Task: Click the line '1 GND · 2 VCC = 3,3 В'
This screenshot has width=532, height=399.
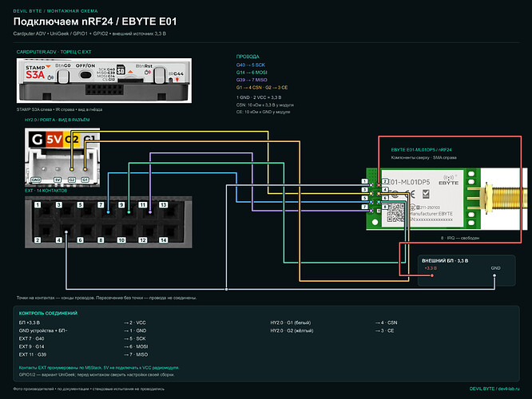Action: 259,97
